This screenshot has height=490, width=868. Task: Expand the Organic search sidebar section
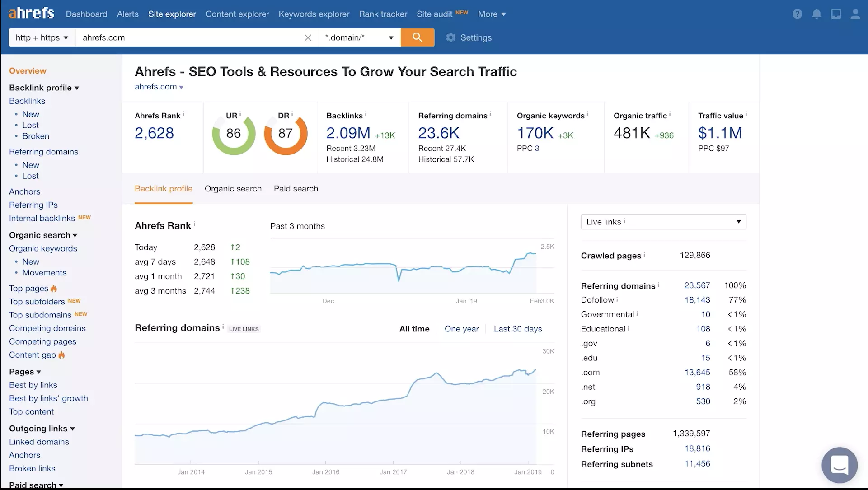[43, 234]
